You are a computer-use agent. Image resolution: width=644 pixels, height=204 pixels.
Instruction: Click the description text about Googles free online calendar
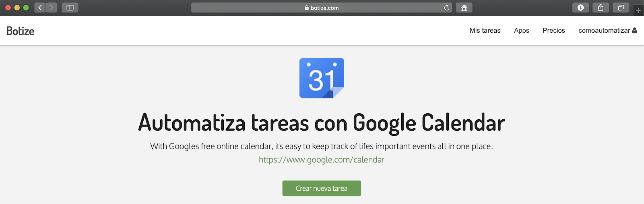point(322,146)
